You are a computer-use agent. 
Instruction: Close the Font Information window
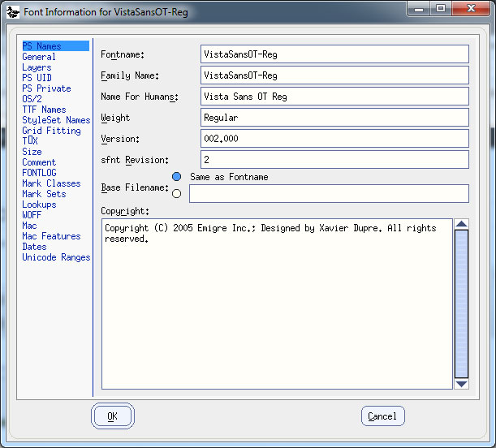point(471,8)
